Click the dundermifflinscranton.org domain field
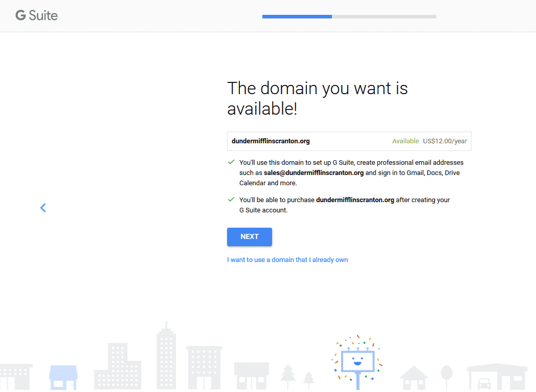This screenshot has height=392, width=536. [x=349, y=141]
